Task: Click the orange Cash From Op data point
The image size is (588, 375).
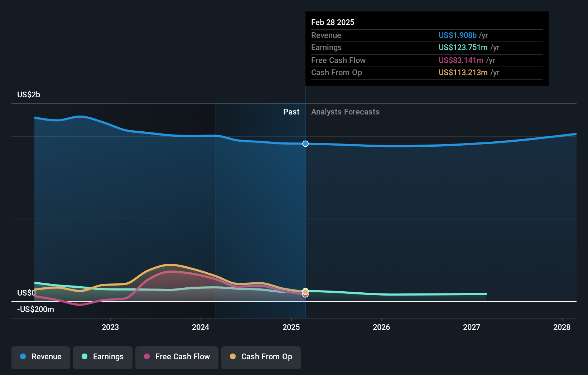Action: pos(305,292)
